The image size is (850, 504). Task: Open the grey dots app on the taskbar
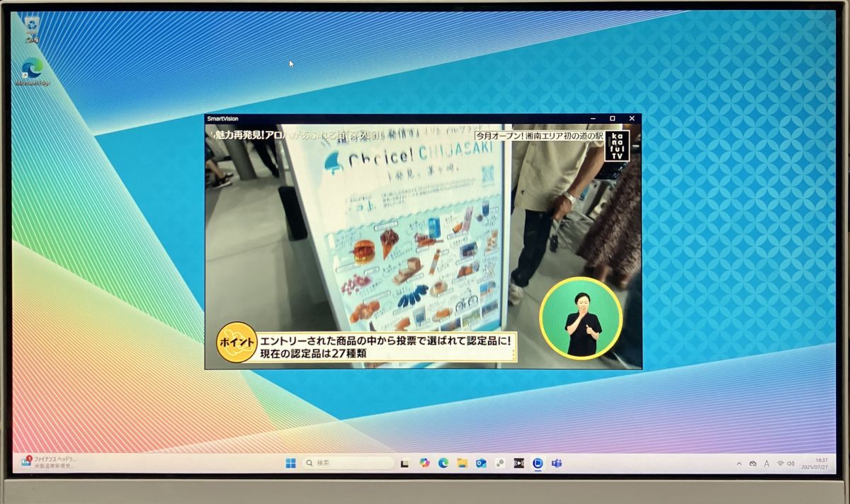(x=500, y=463)
